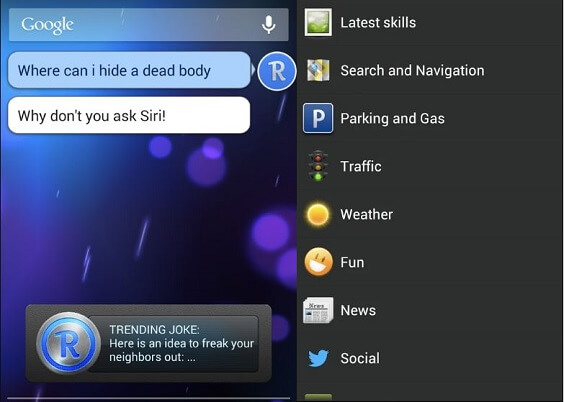Tap the Weather sun icon
This screenshot has height=402, width=564.
(x=318, y=214)
